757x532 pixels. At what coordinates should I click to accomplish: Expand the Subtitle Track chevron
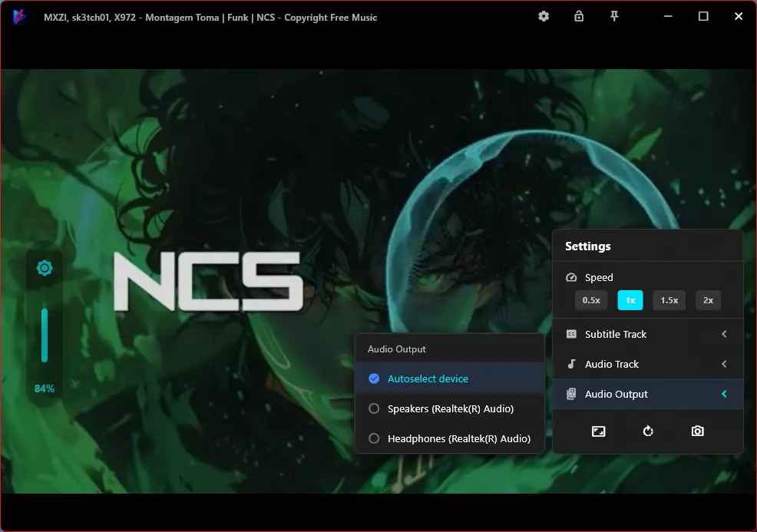[x=724, y=334]
